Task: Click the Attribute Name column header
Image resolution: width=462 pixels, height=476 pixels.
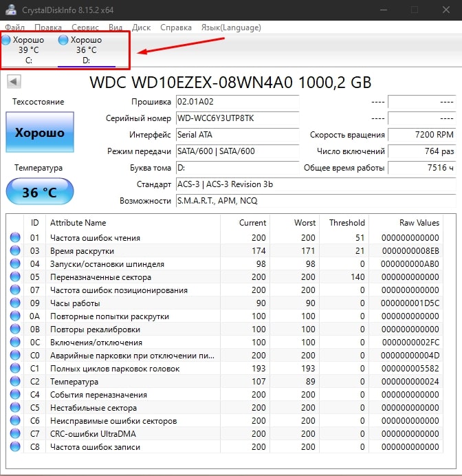Action: coord(133,222)
